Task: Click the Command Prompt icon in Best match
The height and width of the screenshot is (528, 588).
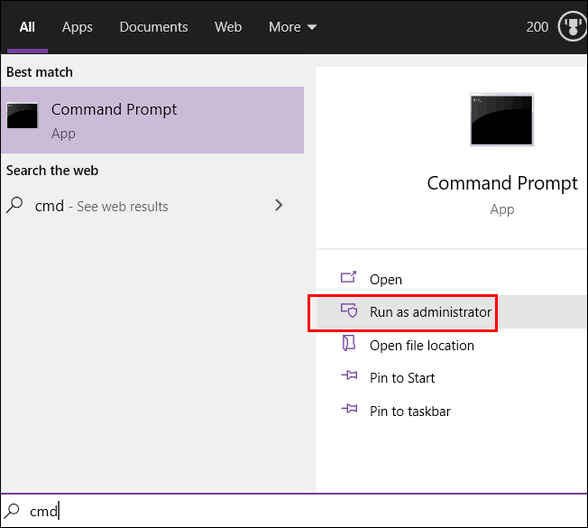Action: [22, 116]
